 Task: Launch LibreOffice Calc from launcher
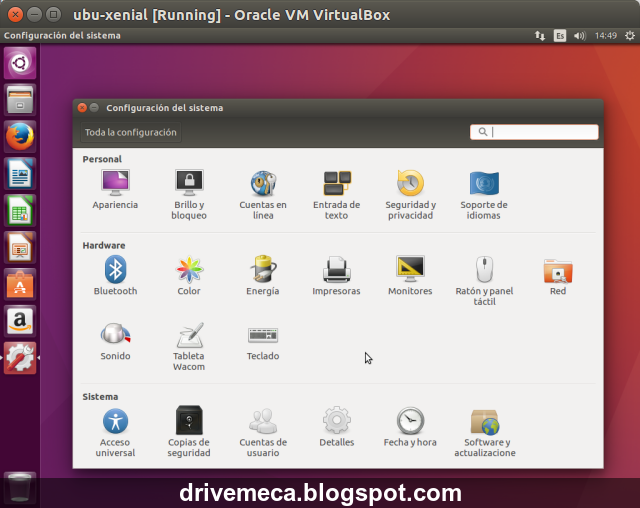[x=20, y=211]
